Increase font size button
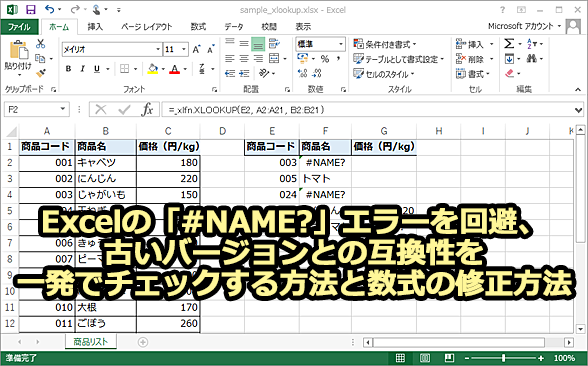The width and height of the screenshot is (588, 366). click(196, 50)
